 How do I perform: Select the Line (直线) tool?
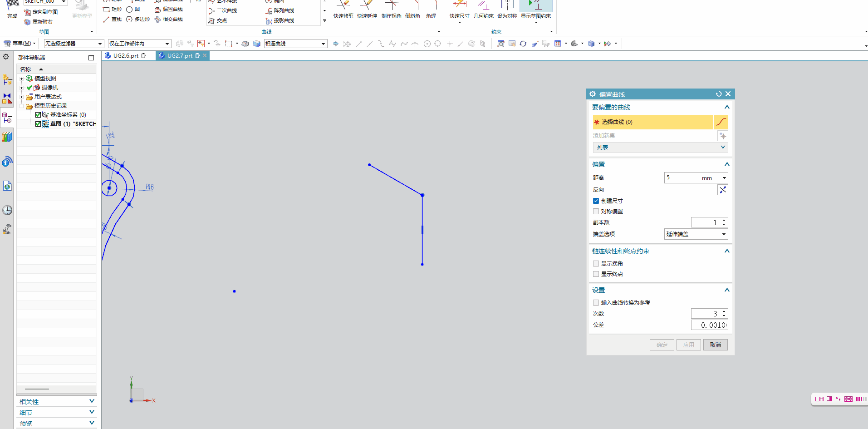(112, 19)
